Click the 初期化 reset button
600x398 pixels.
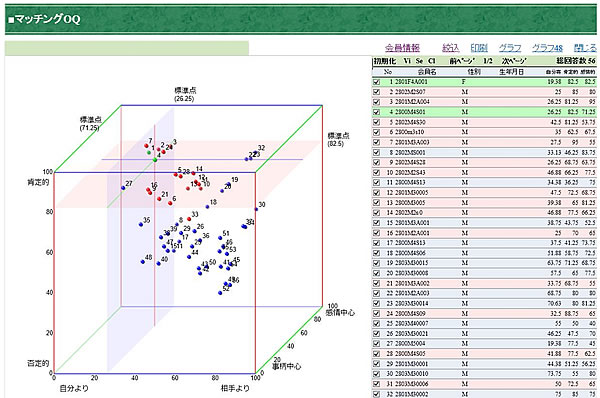pyautogui.click(x=385, y=61)
